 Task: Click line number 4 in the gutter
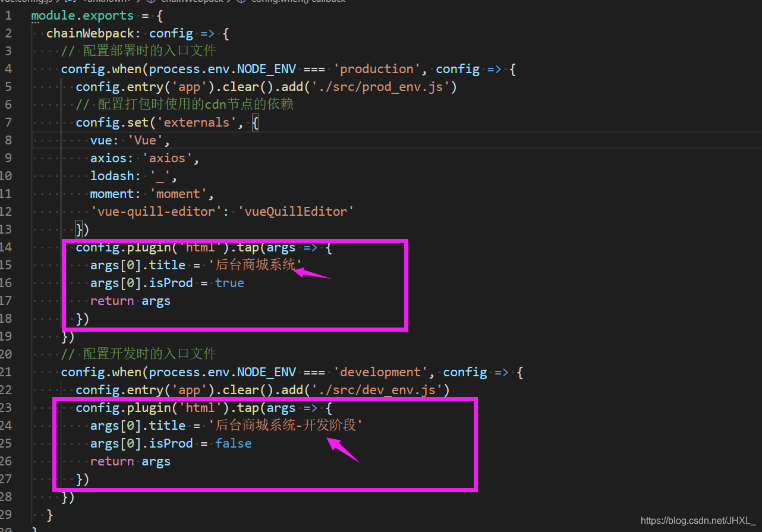(x=8, y=69)
